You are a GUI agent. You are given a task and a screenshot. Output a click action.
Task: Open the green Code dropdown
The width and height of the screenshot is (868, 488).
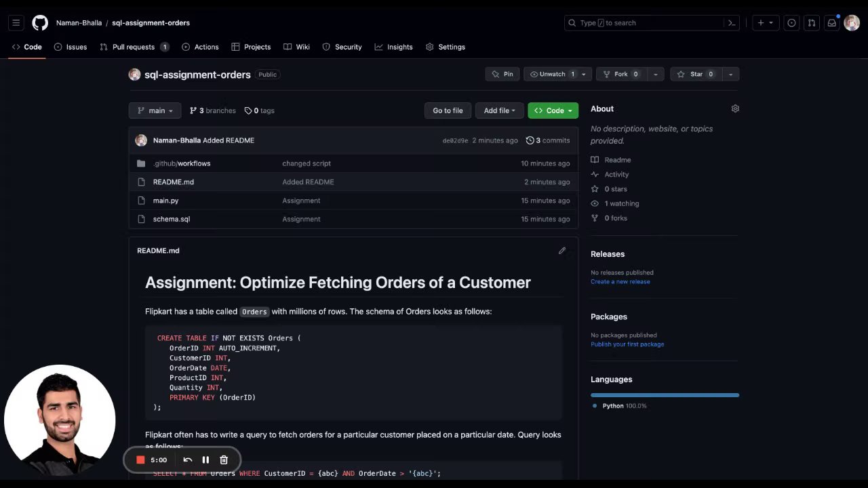[553, 110]
